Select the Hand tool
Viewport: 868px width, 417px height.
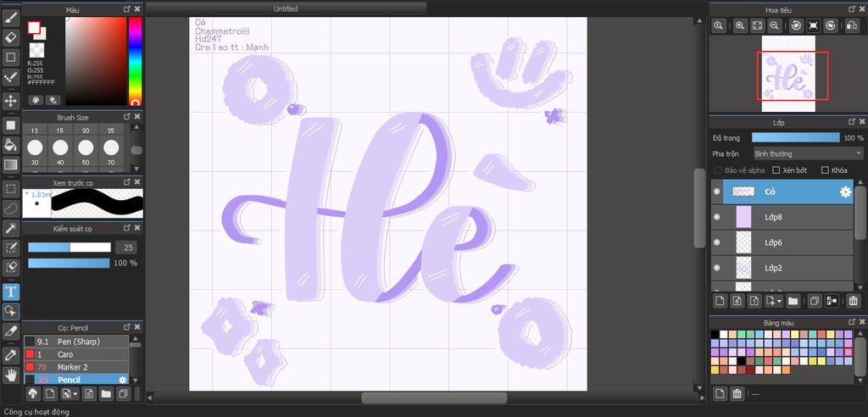coord(10,374)
